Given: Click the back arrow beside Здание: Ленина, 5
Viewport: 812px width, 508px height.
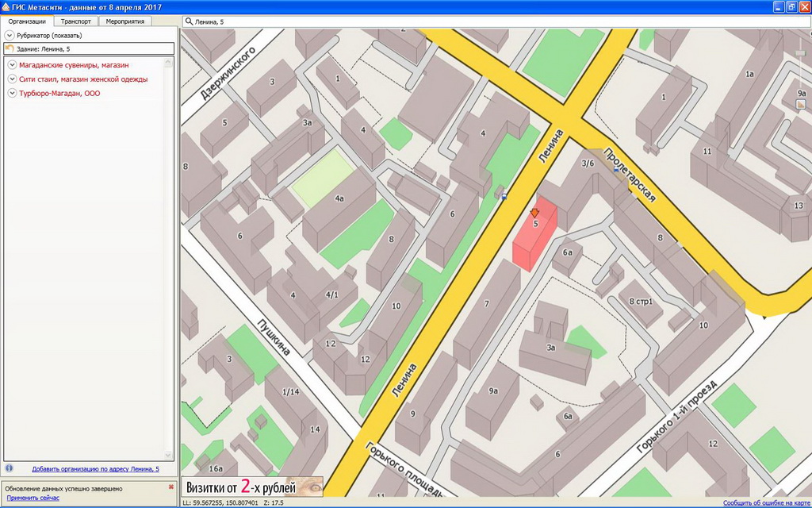Looking at the screenshot, I should pos(10,49).
